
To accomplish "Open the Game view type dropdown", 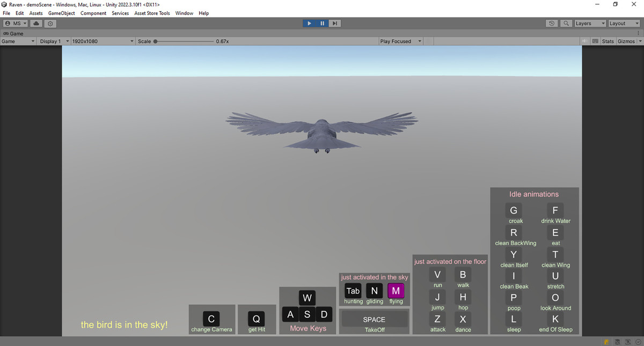I will (18, 41).
